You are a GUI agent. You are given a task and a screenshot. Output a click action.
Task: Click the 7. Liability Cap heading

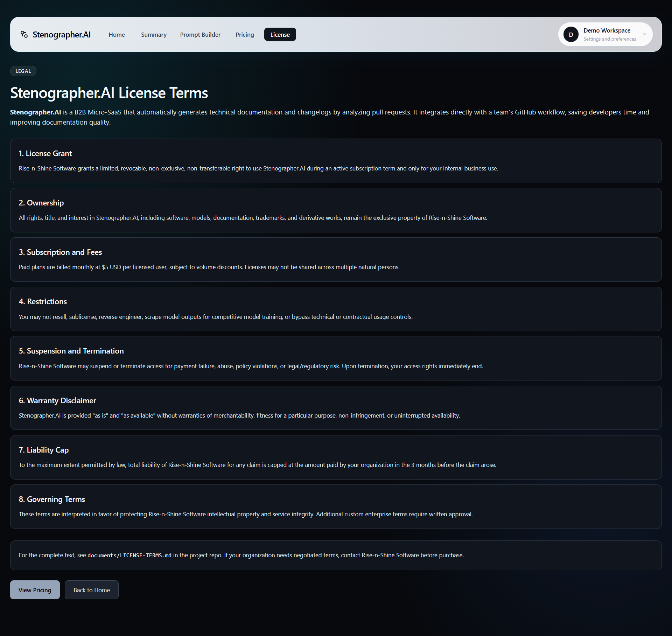[44, 450]
